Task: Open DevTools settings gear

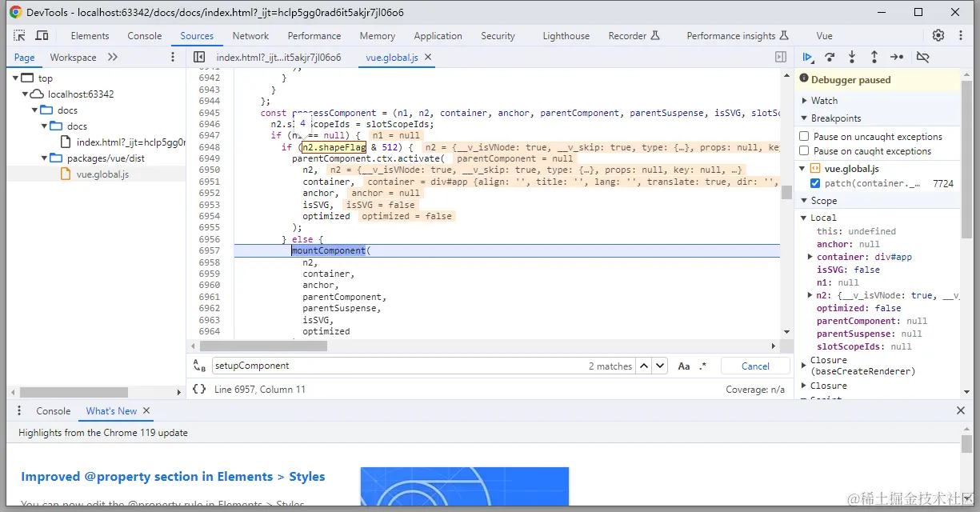Action: click(x=938, y=36)
